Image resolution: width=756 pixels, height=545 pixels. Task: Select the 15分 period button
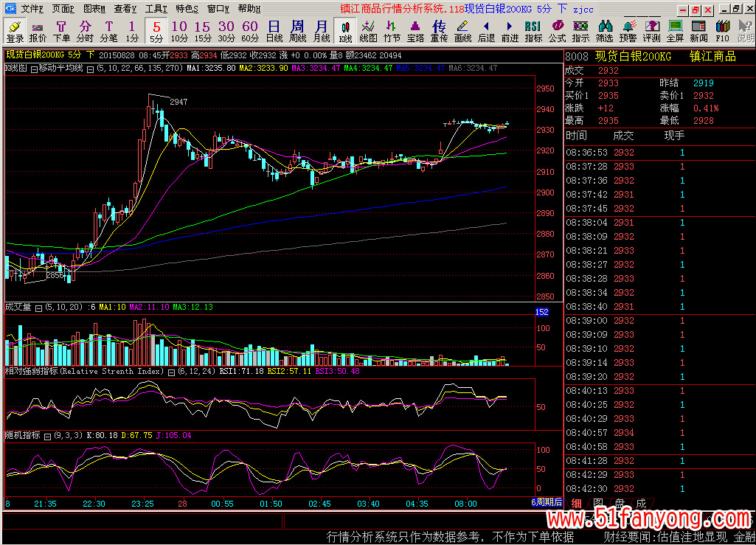click(203, 31)
